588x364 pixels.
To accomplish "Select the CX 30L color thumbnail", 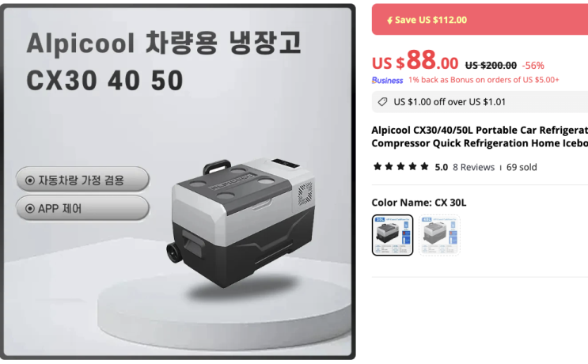I will (x=393, y=235).
